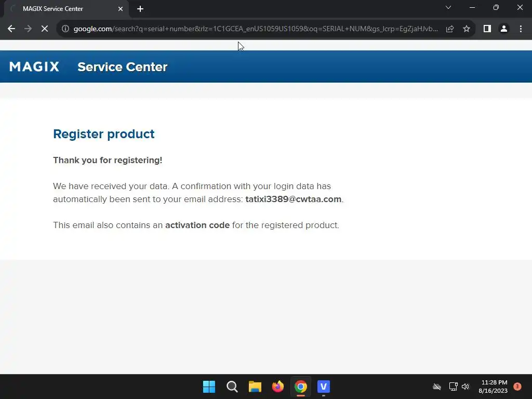Image resolution: width=532 pixels, height=399 pixels.
Task: Click the Register product heading
Action: click(x=104, y=134)
